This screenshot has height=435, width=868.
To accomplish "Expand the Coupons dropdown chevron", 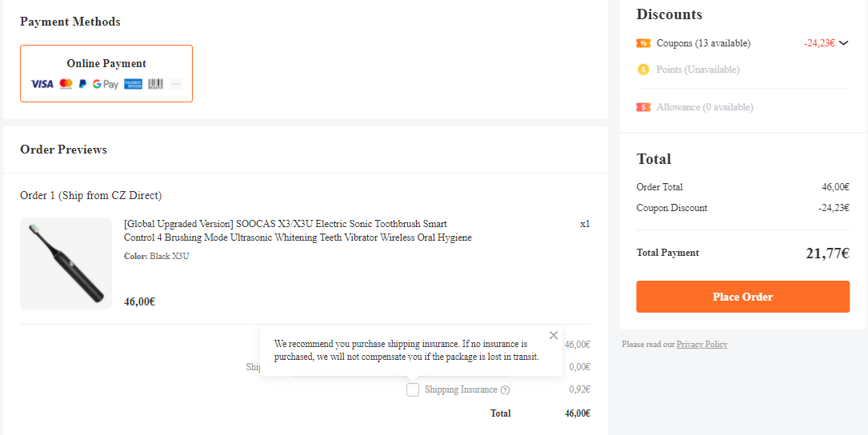I will (843, 43).
